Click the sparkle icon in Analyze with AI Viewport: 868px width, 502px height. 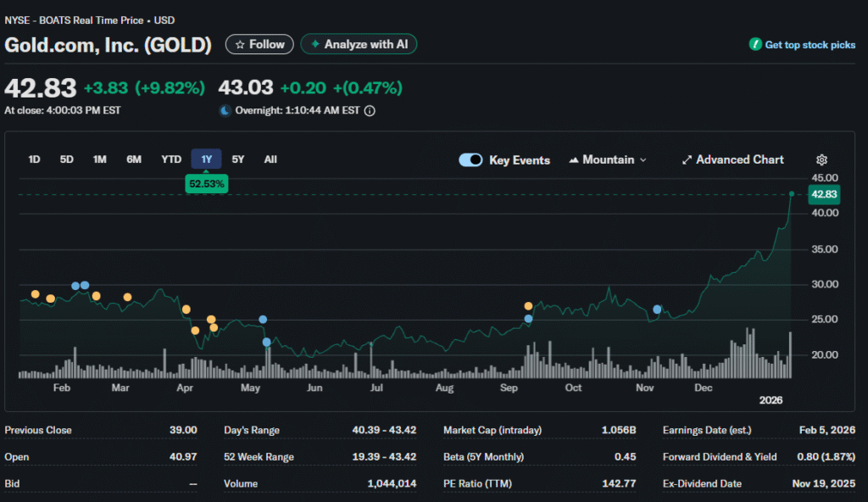pos(315,44)
